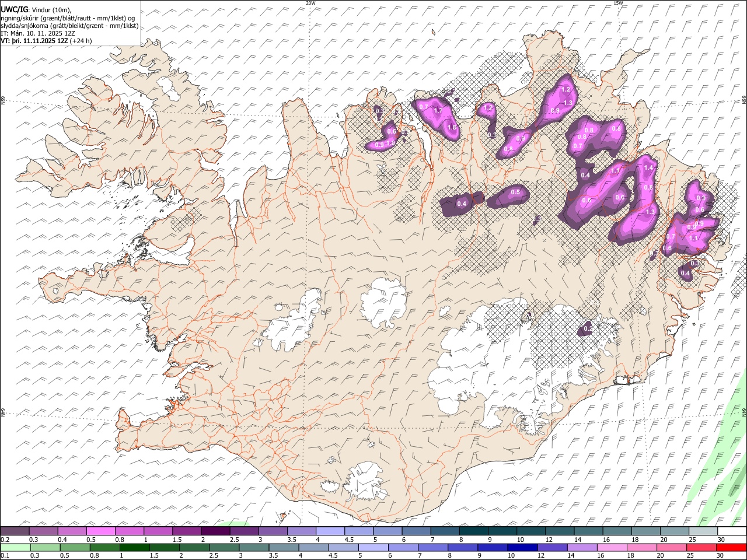
Task: Click the 1.8 precipitation value on map
Action: point(451,127)
